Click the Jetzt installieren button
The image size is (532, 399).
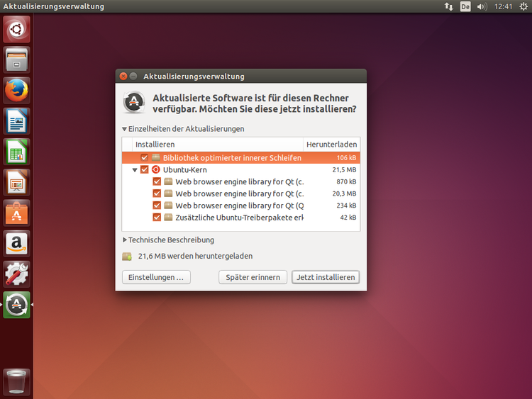[326, 277]
